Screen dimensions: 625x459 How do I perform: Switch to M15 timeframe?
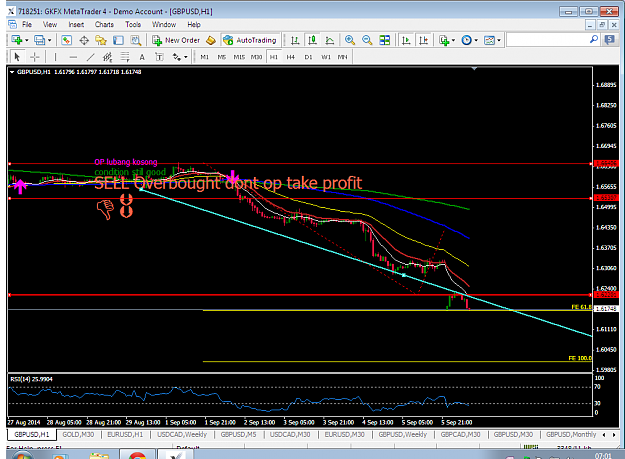click(x=239, y=57)
